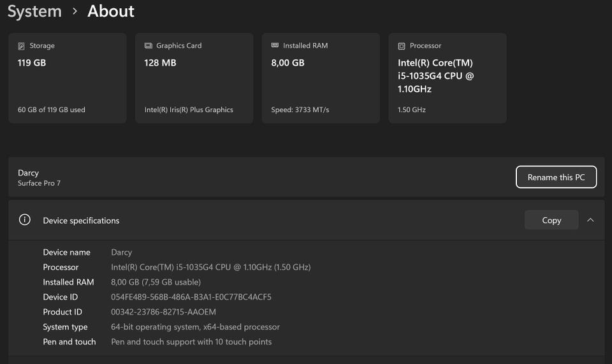Click the Processor chip icon
Screen dimensions: 612x364
coord(402,46)
